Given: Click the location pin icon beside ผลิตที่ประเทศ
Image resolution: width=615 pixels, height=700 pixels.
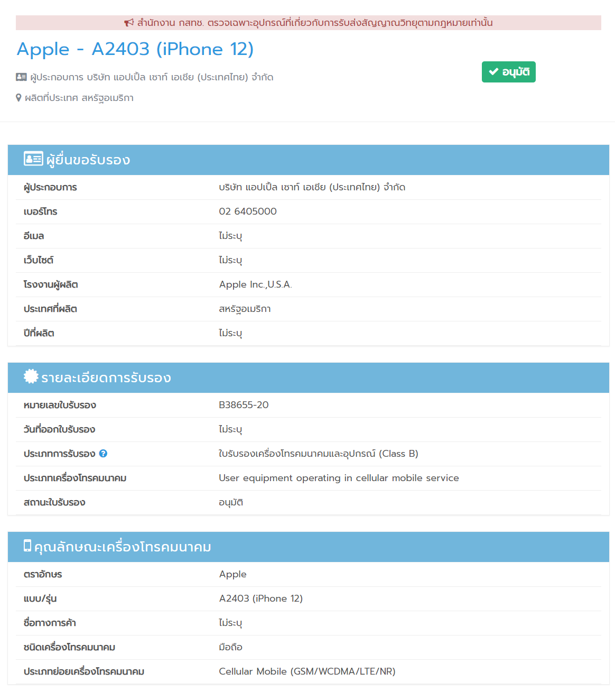Looking at the screenshot, I should pos(18,98).
